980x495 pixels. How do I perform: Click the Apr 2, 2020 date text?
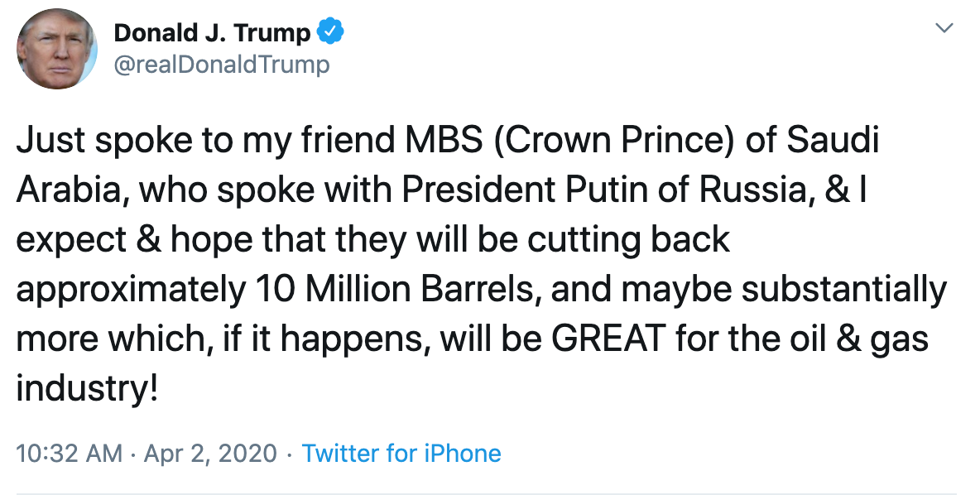pos(210,454)
